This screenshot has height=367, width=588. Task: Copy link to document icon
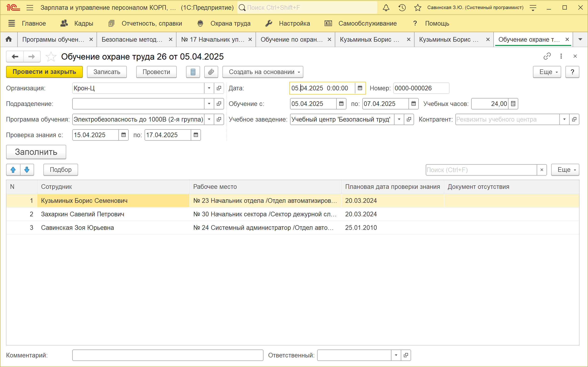tap(547, 56)
